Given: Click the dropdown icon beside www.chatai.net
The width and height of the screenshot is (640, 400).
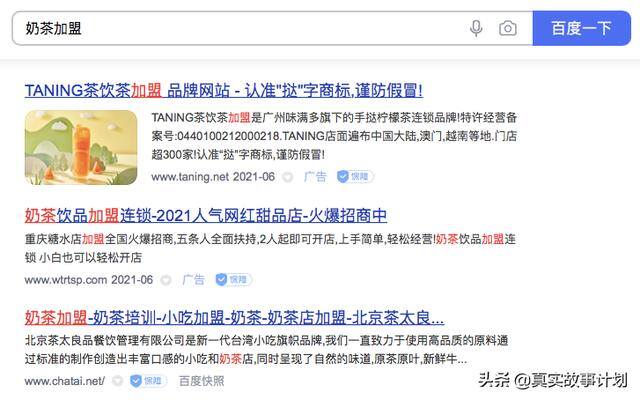Looking at the screenshot, I should click(x=118, y=381).
